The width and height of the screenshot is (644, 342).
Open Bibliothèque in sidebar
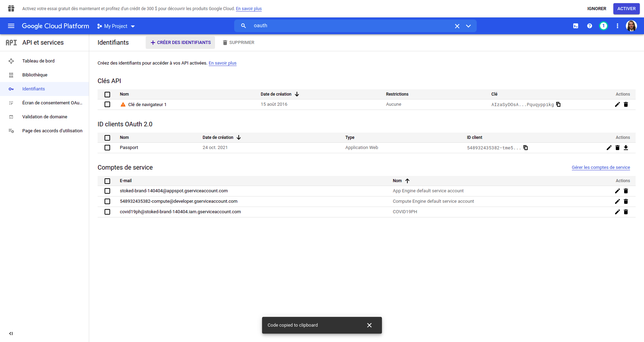44,75
